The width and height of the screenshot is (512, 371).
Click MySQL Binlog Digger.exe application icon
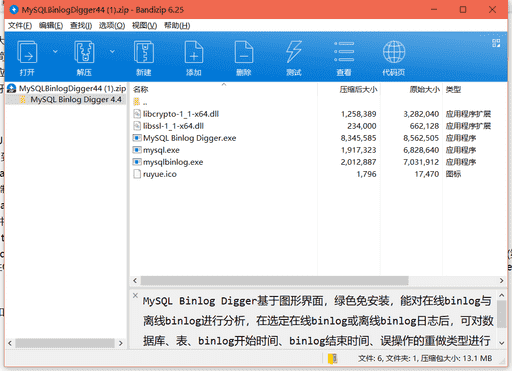click(x=137, y=138)
